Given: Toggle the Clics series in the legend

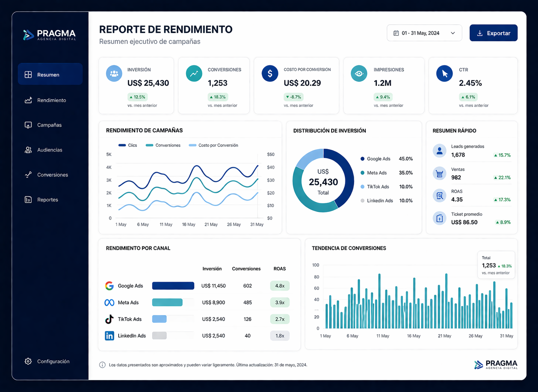Looking at the screenshot, I should click(127, 145).
